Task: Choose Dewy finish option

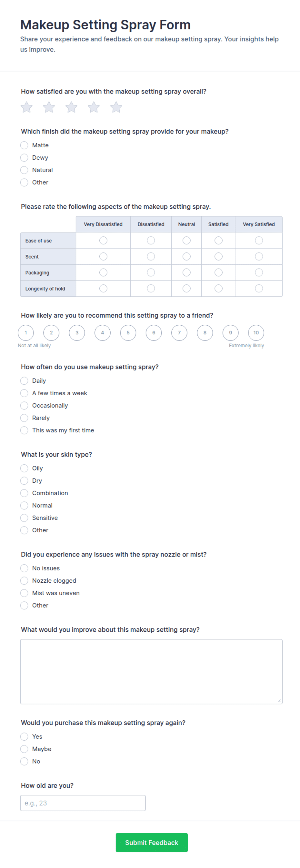Action: tap(24, 158)
